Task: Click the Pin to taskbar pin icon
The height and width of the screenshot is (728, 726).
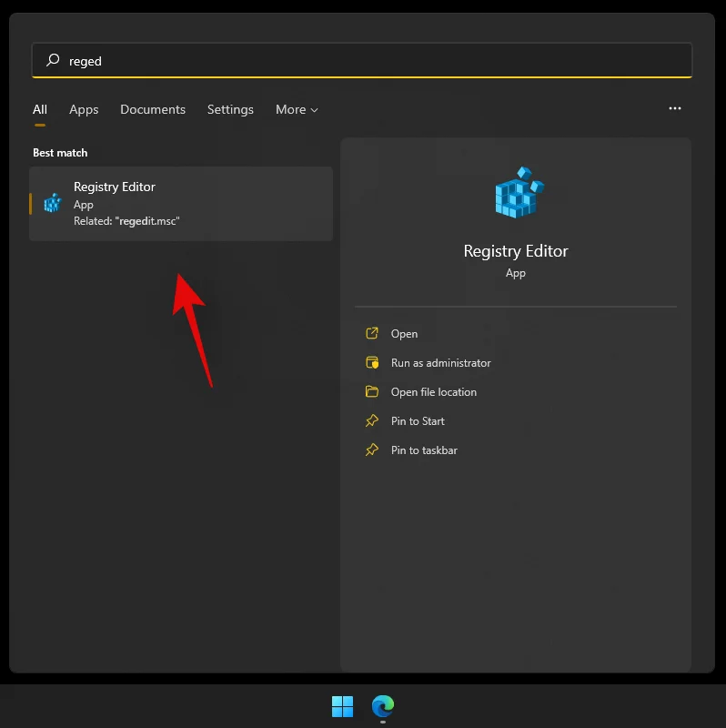Action: [372, 450]
